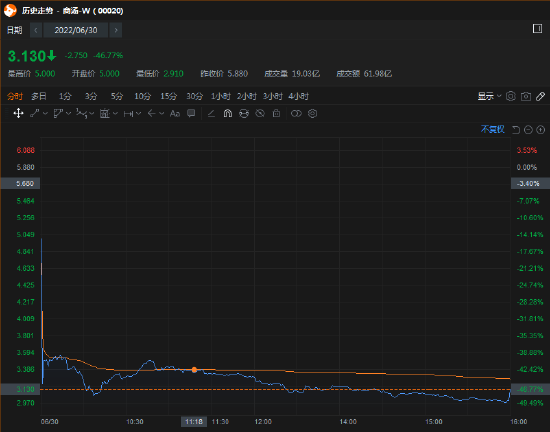The height and width of the screenshot is (432, 550).
Task: Open the date field 2022/06/30
Action: coord(76,30)
